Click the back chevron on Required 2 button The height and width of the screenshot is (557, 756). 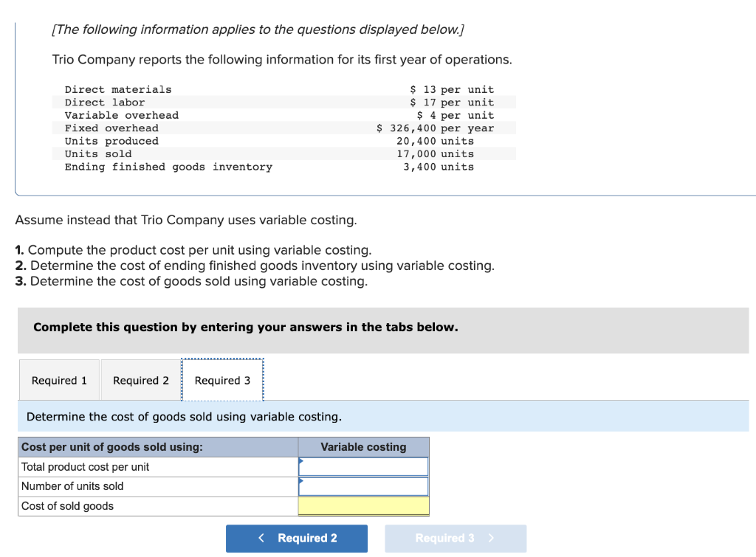tap(261, 538)
